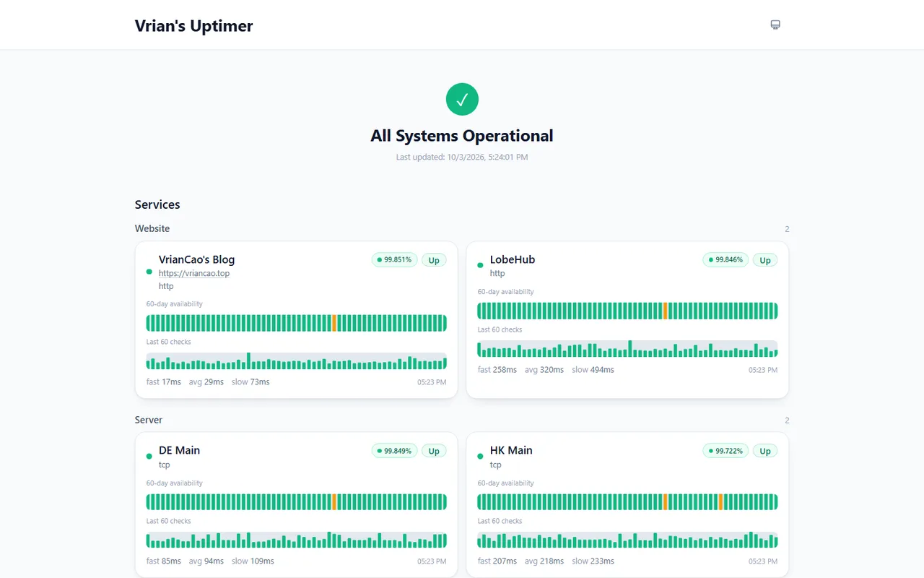
Task: Click the Up badge on HK Main
Action: 765,451
